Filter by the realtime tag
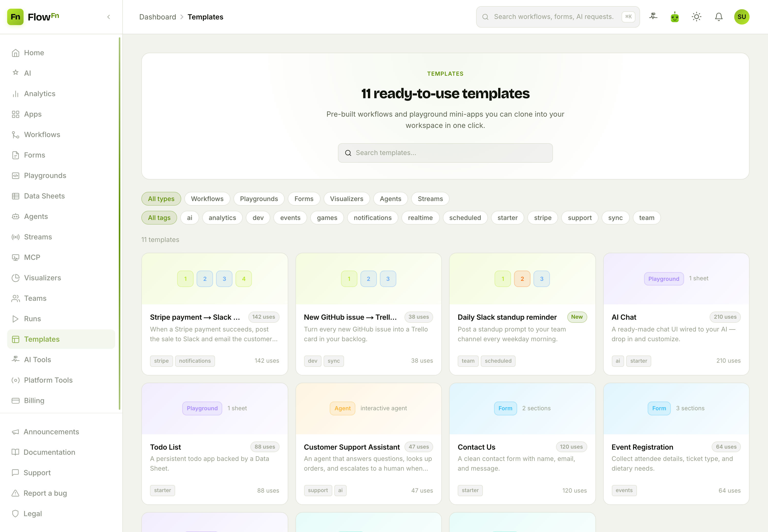 [x=420, y=218]
